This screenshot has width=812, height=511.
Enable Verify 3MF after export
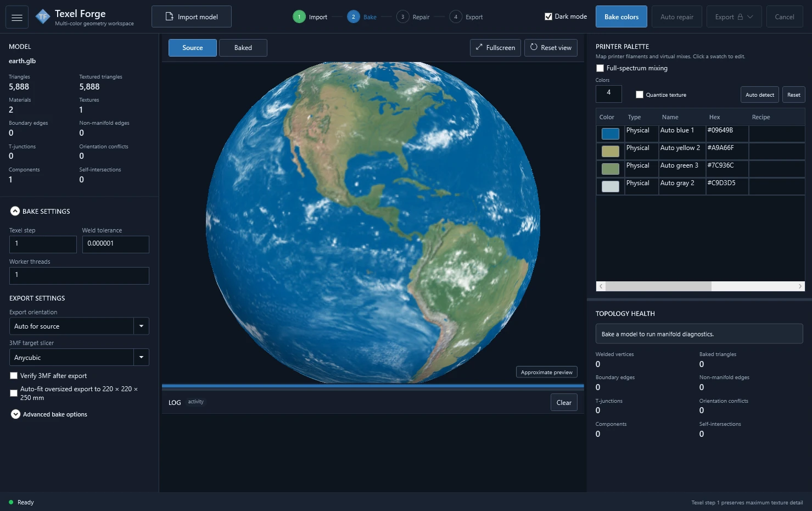coord(14,376)
